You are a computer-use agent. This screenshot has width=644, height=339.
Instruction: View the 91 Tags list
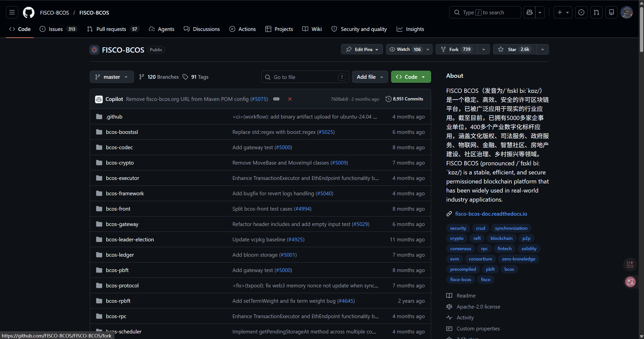[196, 77]
